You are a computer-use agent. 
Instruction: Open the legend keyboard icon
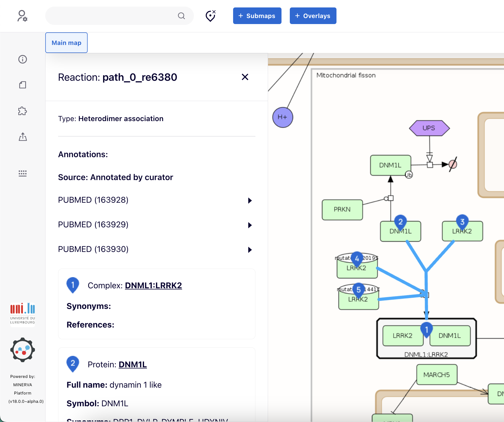tap(23, 173)
